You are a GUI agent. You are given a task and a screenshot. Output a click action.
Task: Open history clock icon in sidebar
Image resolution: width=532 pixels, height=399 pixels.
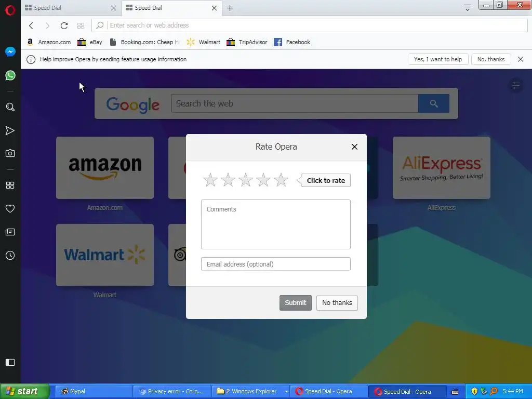[x=10, y=256]
